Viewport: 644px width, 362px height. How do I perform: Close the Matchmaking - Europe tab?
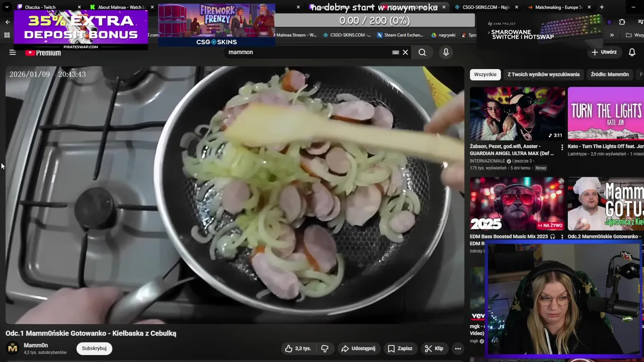589,7
